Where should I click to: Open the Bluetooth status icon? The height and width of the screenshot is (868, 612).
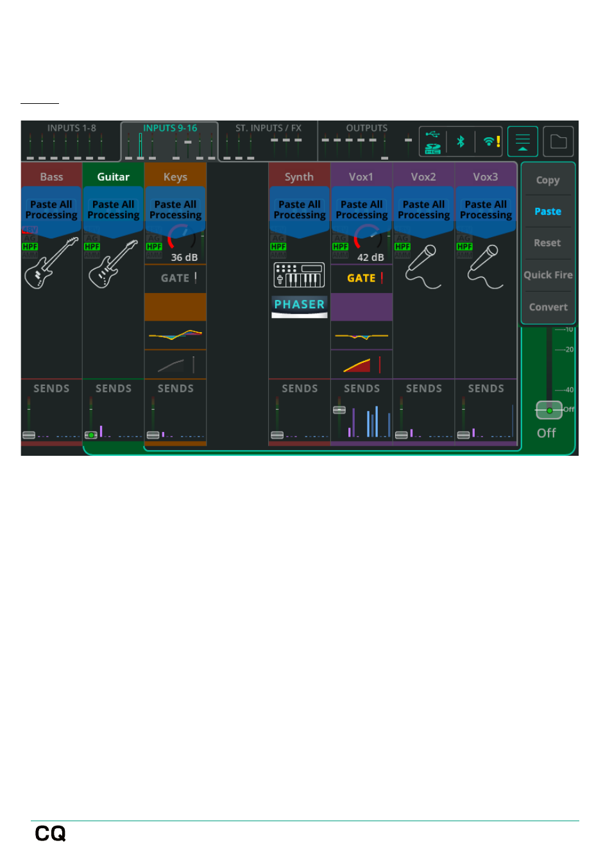pos(461,142)
